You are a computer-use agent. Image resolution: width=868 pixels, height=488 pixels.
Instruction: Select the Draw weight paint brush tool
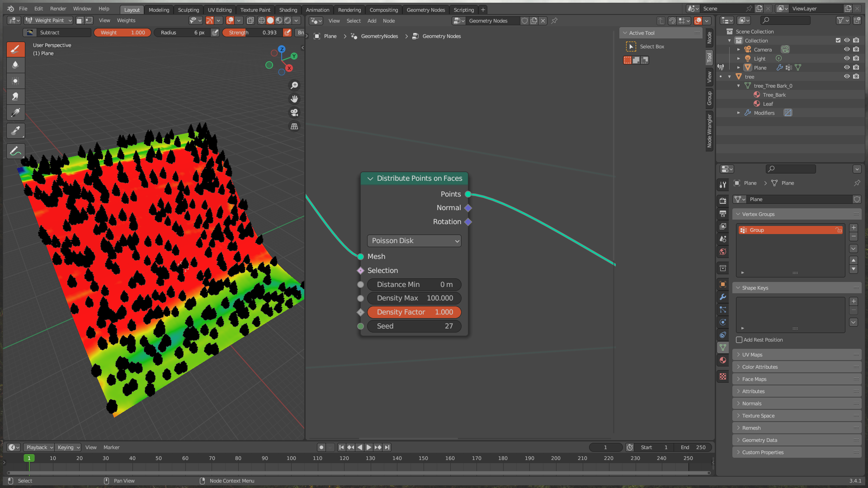15,49
